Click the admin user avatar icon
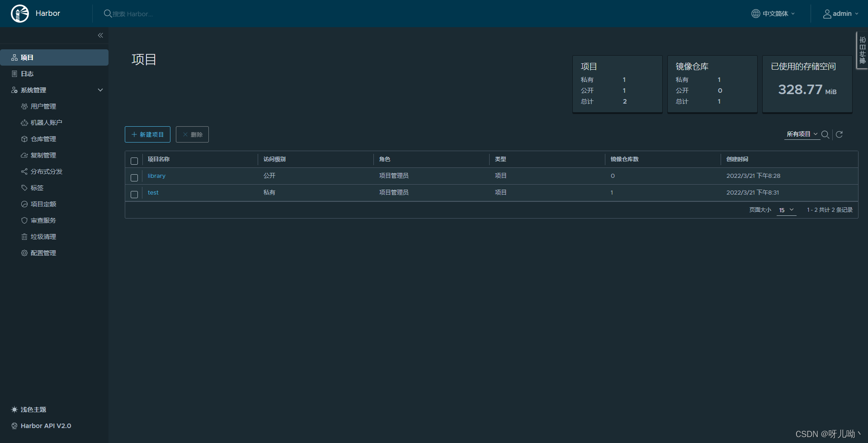 827,14
